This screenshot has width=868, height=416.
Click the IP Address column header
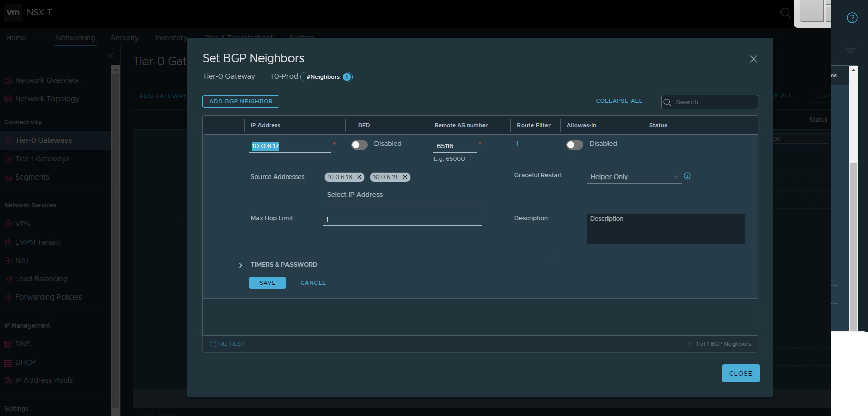point(266,125)
